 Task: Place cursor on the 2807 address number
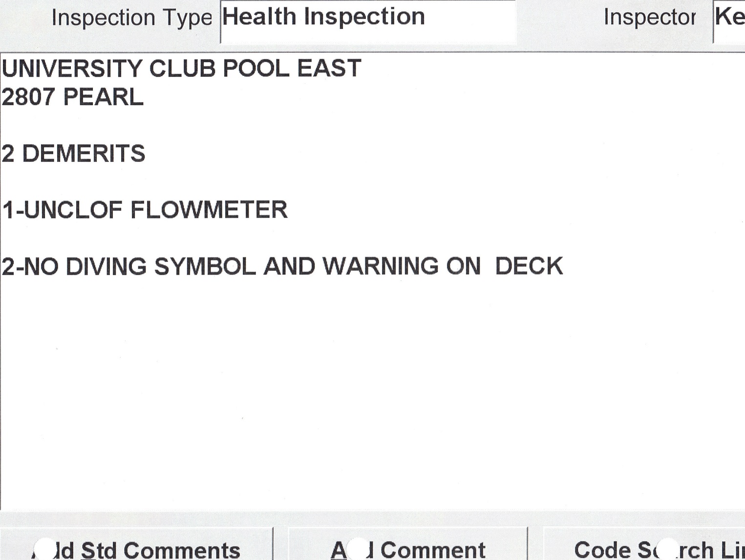(28, 97)
